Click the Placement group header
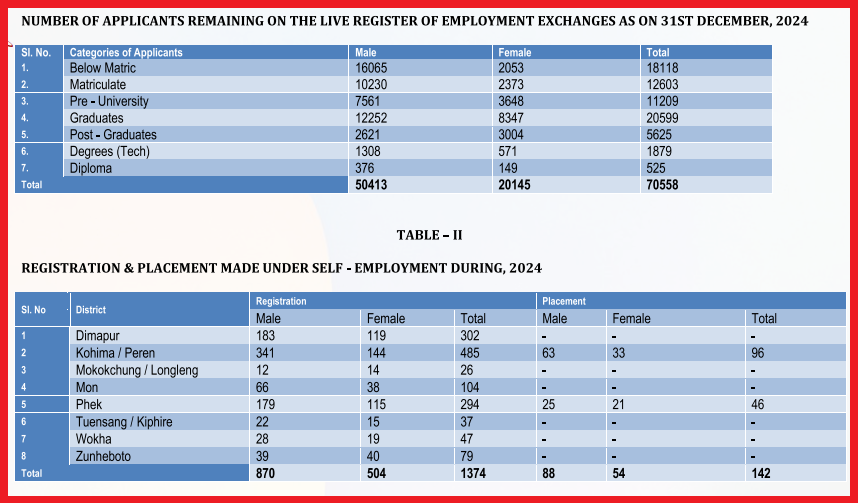The width and height of the screenshot is (858, 503). click(564, 301)
